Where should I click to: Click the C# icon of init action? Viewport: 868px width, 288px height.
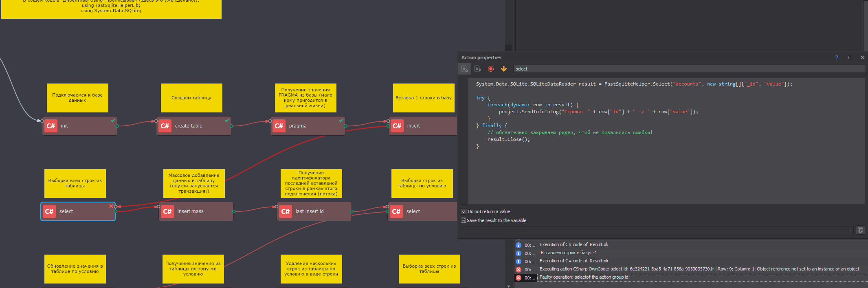tap(51, 126)
